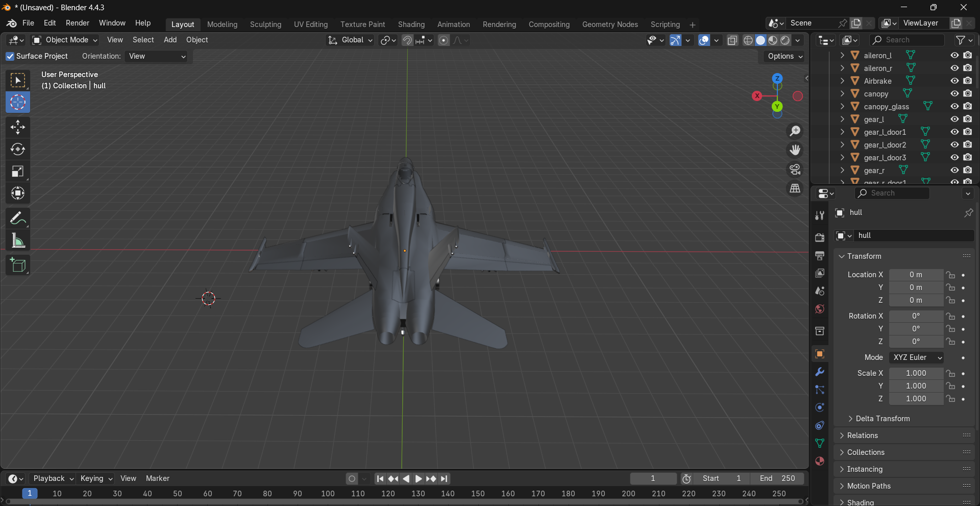Image resolution: width=980 pixels, height=506 pixels.
Task: Switch to wireframe viewport shading
Action: [x=748, y=40]
